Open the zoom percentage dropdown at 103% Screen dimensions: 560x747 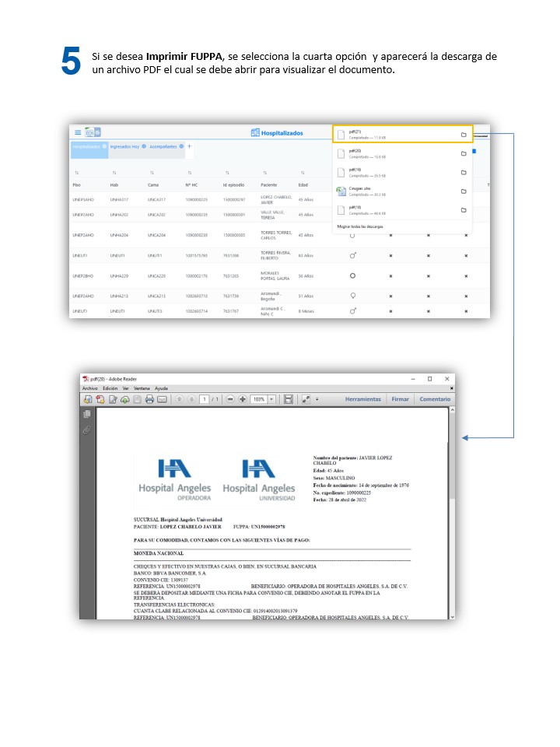coord(271,399)
